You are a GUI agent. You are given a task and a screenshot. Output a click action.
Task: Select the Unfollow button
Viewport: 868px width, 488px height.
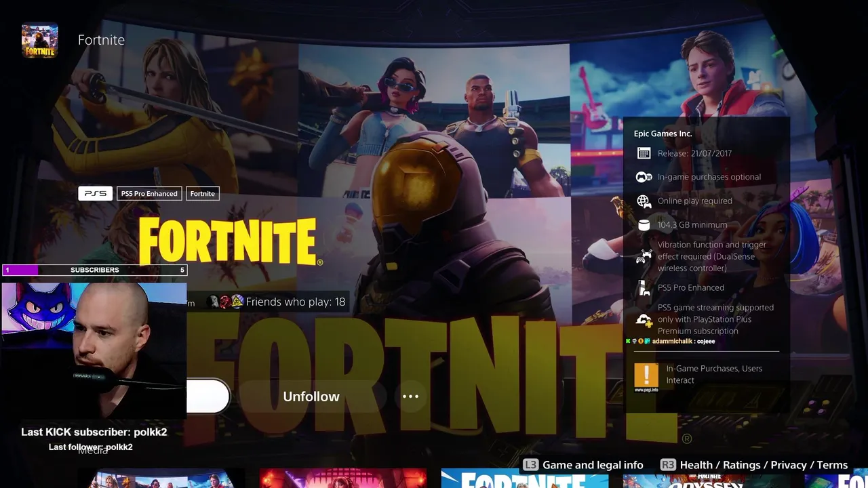pyautogui.click(x=311, y=396)
